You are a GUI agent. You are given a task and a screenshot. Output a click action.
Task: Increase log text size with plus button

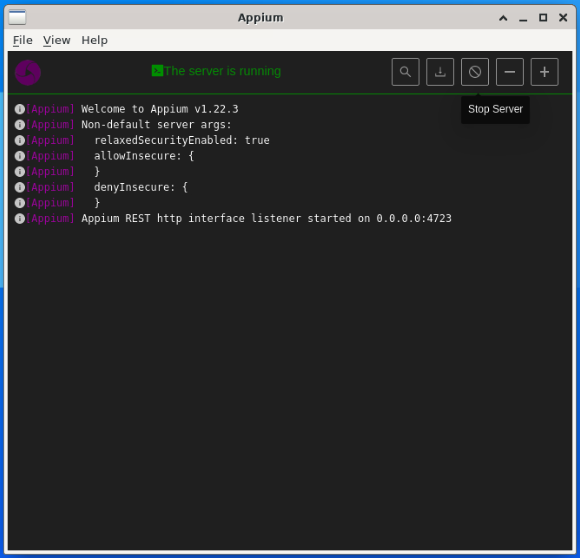(x=544, y=72)
